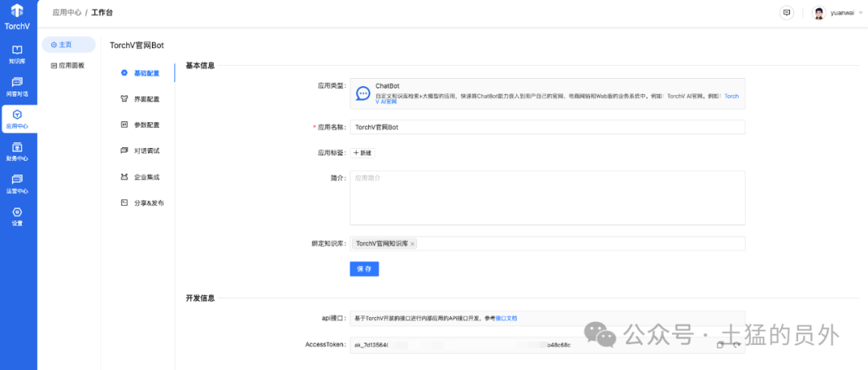Click 新建 to add an application tag
This screenshot has width=868, height=370.
[362, 153]
